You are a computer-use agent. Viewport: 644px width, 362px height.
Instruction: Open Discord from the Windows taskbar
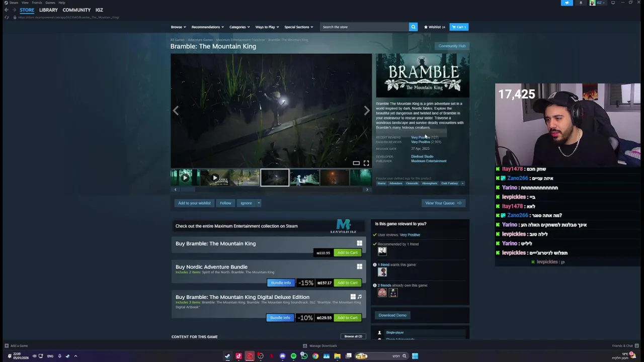(282, 356)
